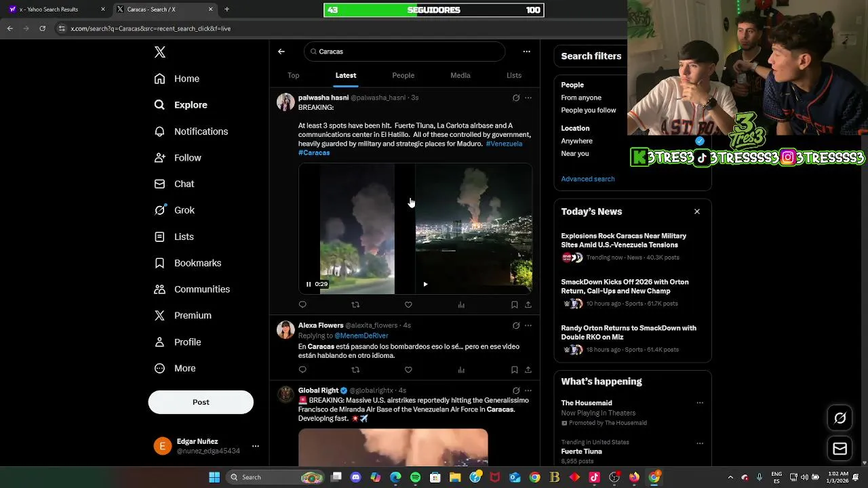The height and width of the screenshot is (488, 868).
Task: Close the Today's News panel
Action: pyautogui.click(x=697, y=211)
